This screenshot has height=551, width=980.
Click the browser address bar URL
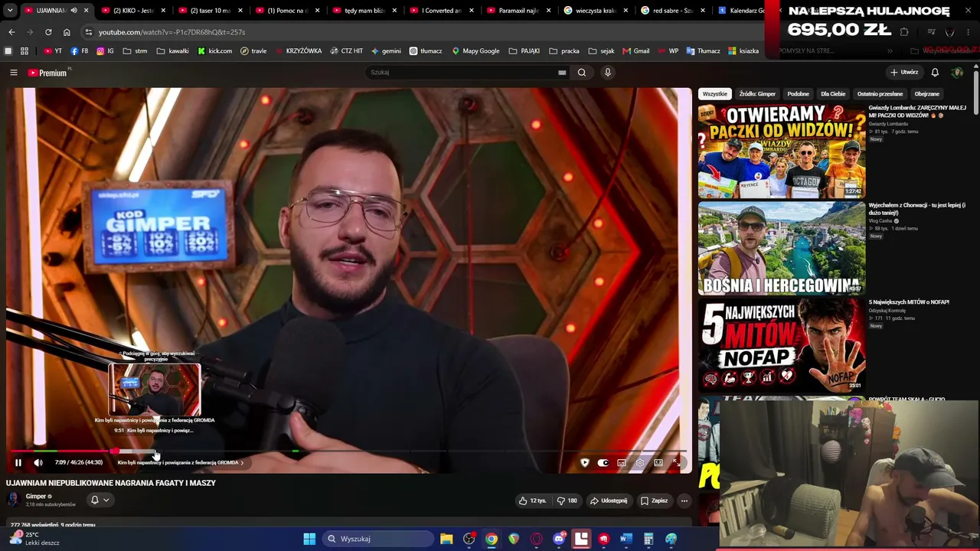point(171,32)
